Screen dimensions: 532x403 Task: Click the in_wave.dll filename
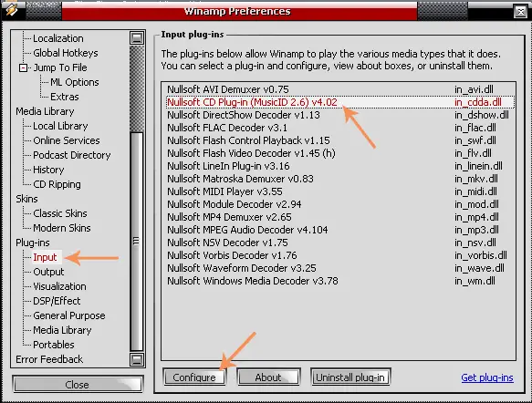pos(479,268)
